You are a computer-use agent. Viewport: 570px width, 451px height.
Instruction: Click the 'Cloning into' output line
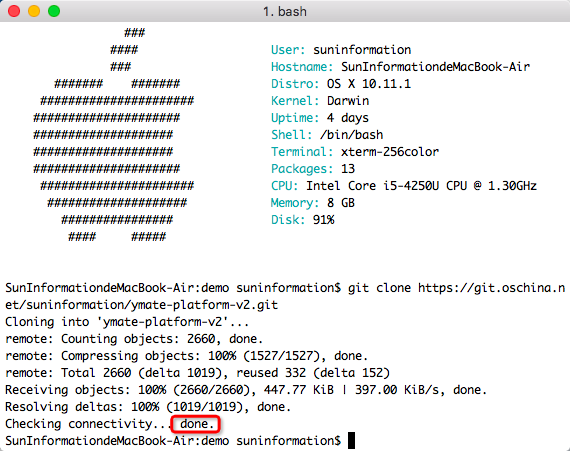point(127,322)
